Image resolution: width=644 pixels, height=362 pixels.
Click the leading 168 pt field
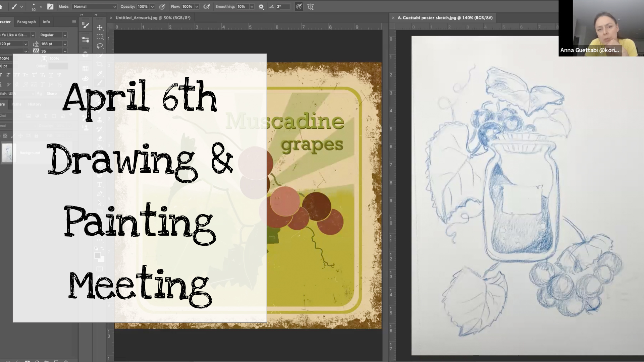(51, 44)
